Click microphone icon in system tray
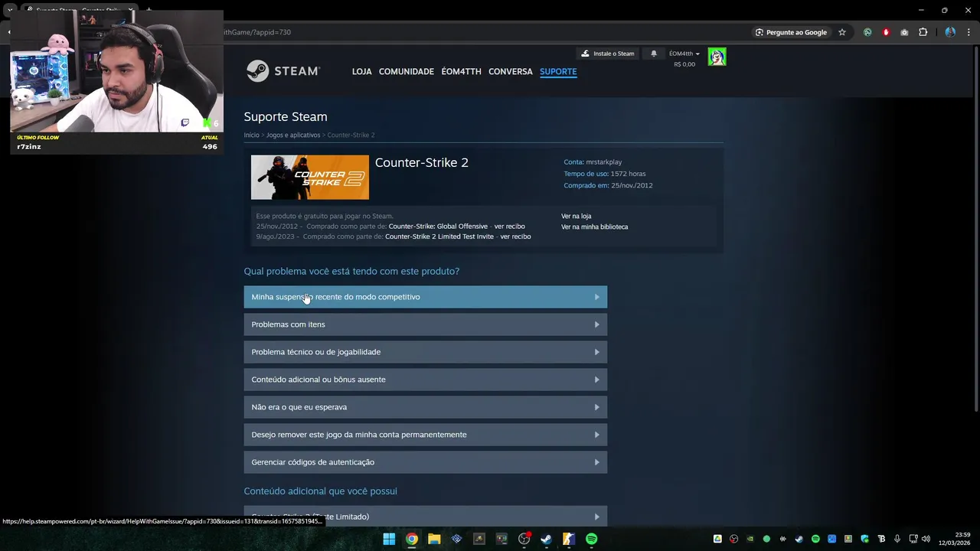This screenshot has height=551, width=980. [x=897, y=539]
